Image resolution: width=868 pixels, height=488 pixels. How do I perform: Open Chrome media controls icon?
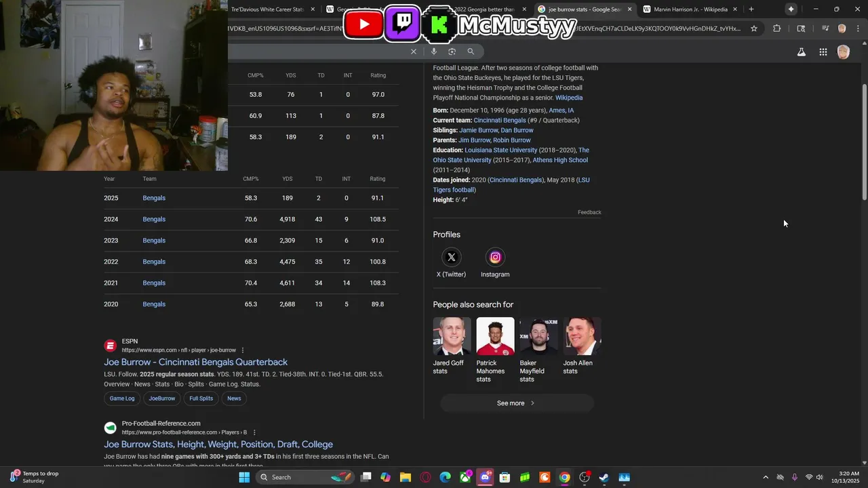[x=825, y=28]
